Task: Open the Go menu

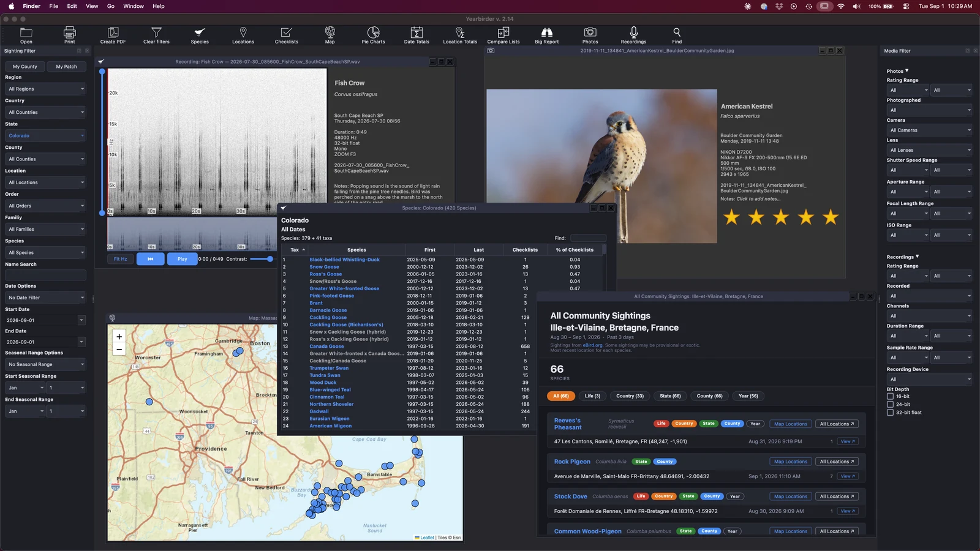Action: (111, 6)
